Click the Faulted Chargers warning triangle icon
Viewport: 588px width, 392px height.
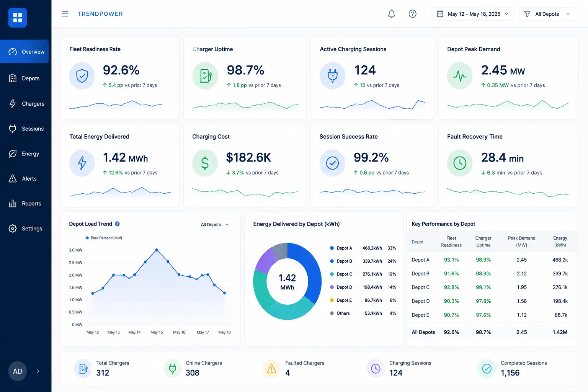coord(271,368)
